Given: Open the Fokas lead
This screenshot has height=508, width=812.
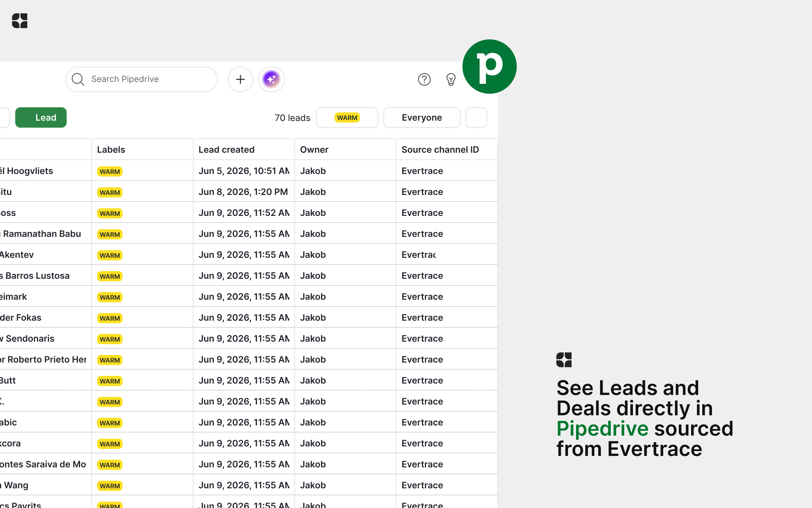Looking at the screenshot, I should (x=21, y=317).
